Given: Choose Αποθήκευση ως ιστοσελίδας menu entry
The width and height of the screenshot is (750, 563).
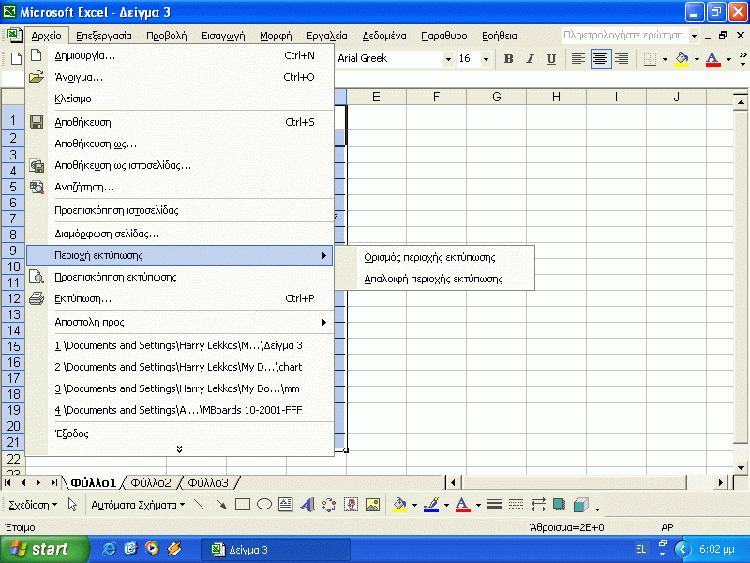Looking at the screenshot, I should 180,166.
